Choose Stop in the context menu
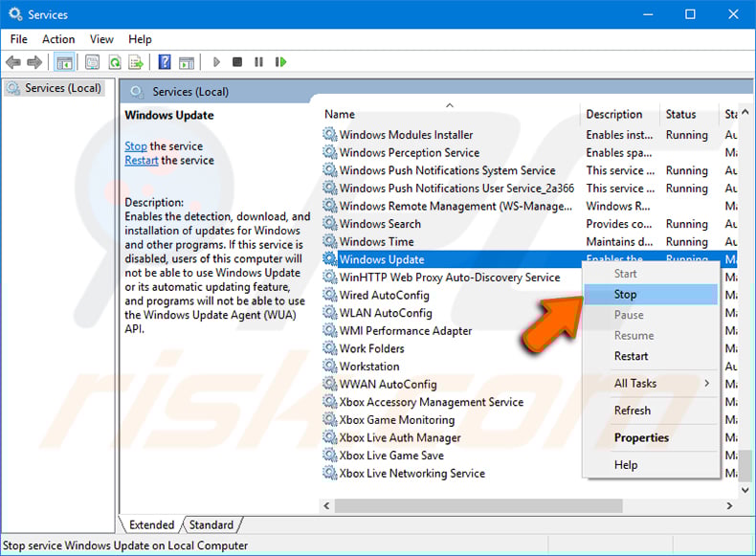 pos(651,294)
